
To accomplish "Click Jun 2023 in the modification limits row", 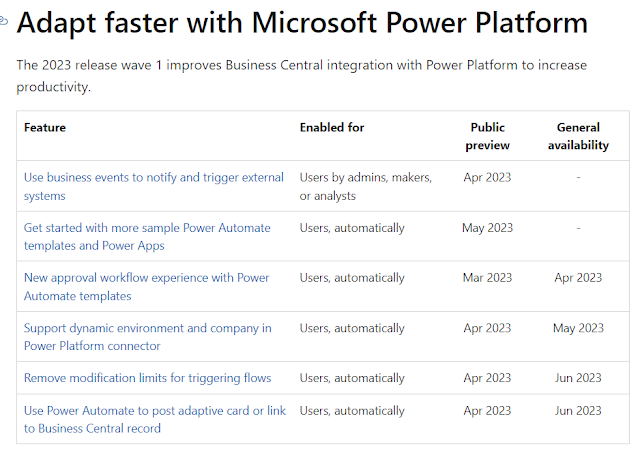I will tap(578, 378).
